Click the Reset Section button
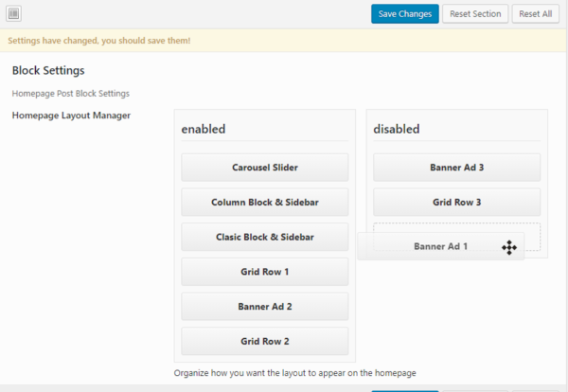568x392 pixels. 475,14
